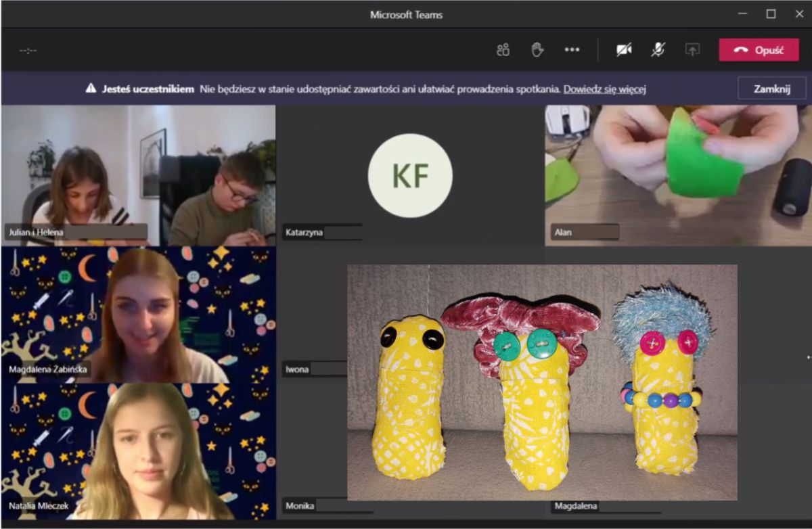
Task: Select Alan's video tile
Action: tap(677, 175)
